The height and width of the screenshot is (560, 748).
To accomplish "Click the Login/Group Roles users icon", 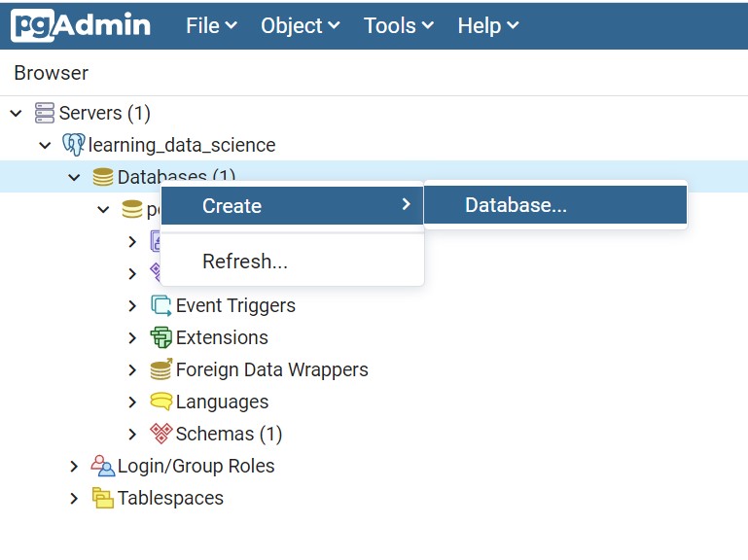I will (103, 466).
